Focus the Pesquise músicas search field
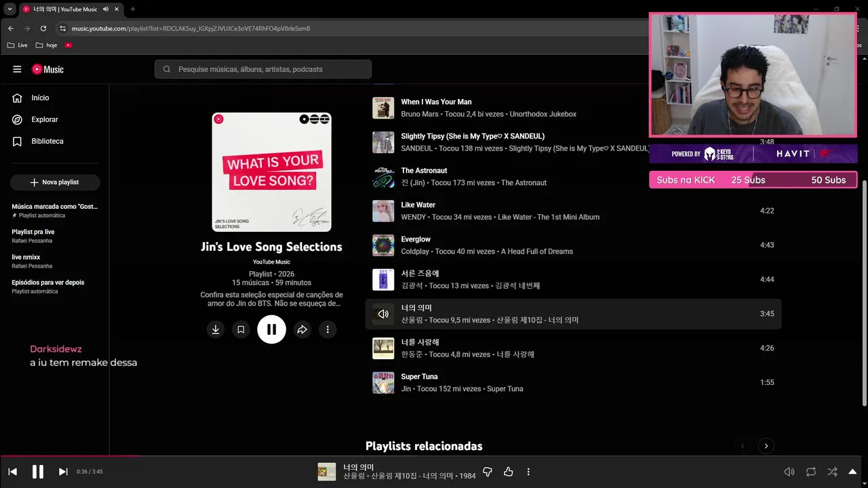This screenshot has width=868, height=488. click(x=263, y=69)
